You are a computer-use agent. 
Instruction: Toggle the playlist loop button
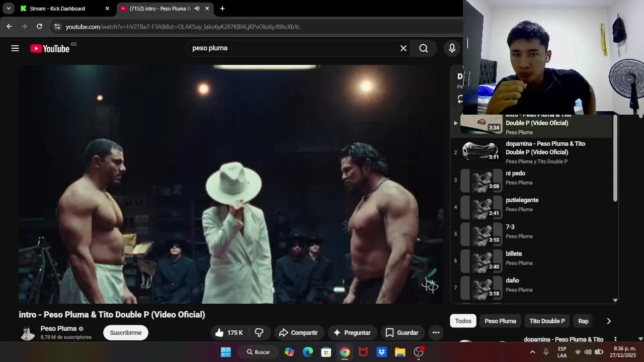[x=460, y=100]
